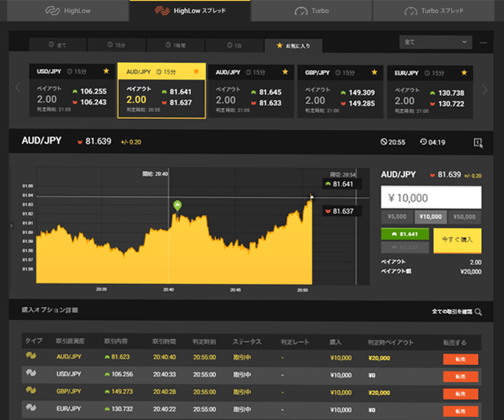504x420 pixels.
Task: Click EUR/JPY asset name in trades table
Action: point(69,409)
